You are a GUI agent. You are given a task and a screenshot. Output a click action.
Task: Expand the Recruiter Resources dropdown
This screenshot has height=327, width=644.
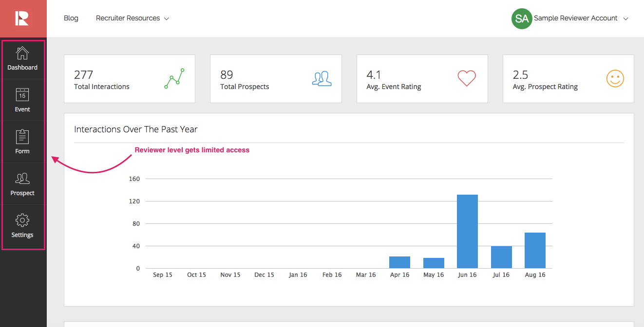pyautogui.click(x=132, y=18)
